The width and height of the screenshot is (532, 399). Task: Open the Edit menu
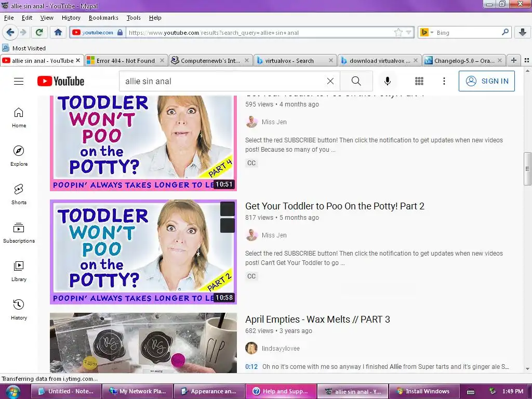click(x=27, y=18)
